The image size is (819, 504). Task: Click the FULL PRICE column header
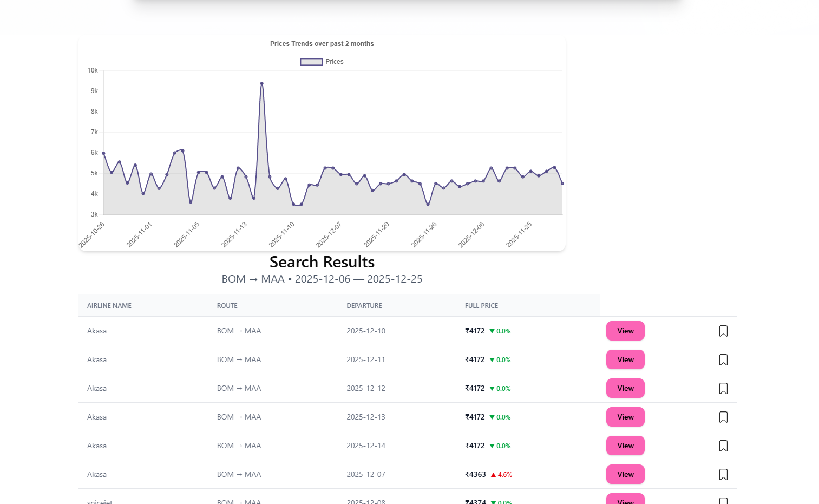(x=481, y=305)
